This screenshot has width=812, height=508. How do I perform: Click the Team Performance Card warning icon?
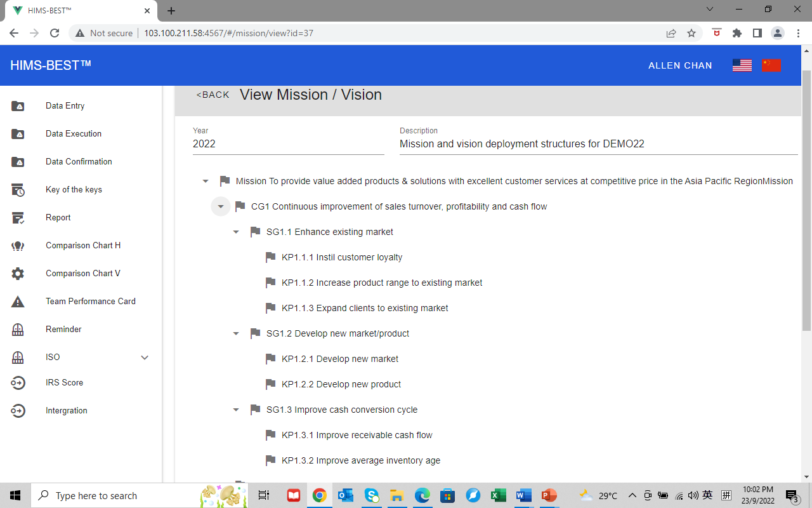click(x=18, y=302)
